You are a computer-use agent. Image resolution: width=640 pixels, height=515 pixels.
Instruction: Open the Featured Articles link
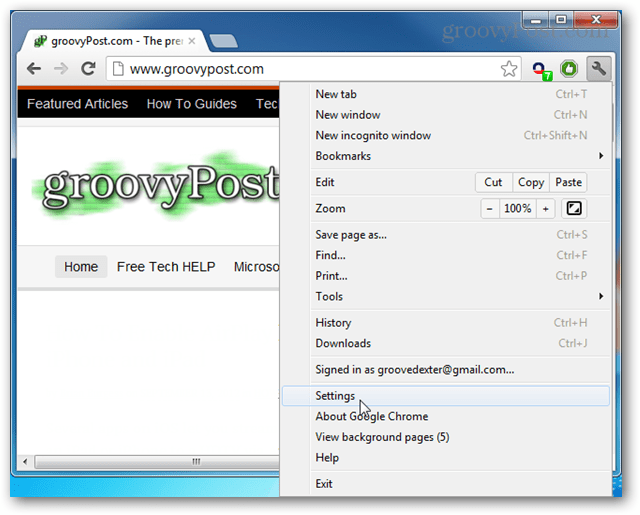point(78,104)
